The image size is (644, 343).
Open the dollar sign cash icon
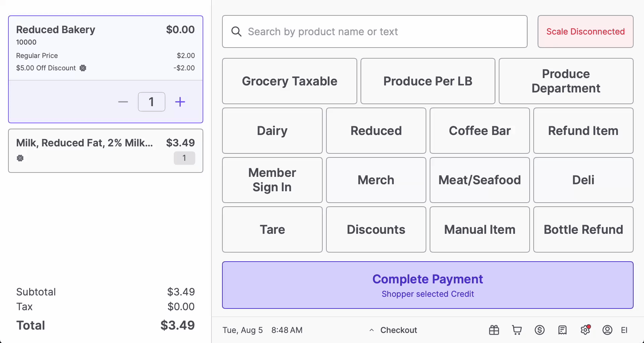coord(539,330)
